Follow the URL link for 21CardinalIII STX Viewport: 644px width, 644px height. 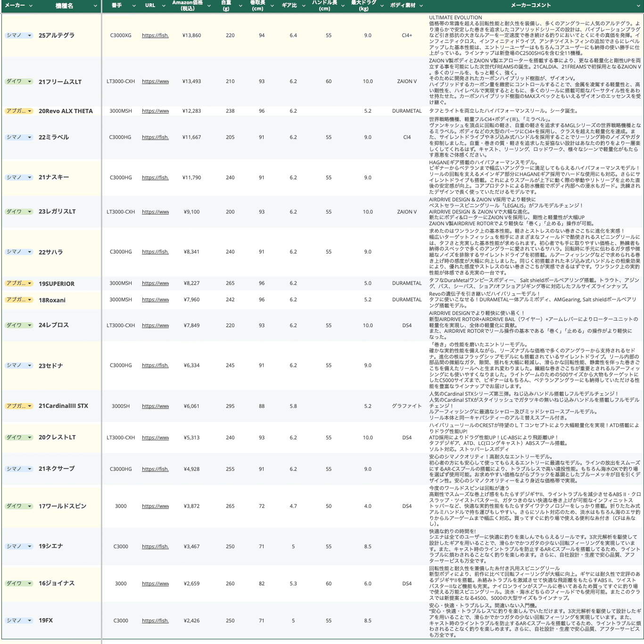tap(155, 406)
